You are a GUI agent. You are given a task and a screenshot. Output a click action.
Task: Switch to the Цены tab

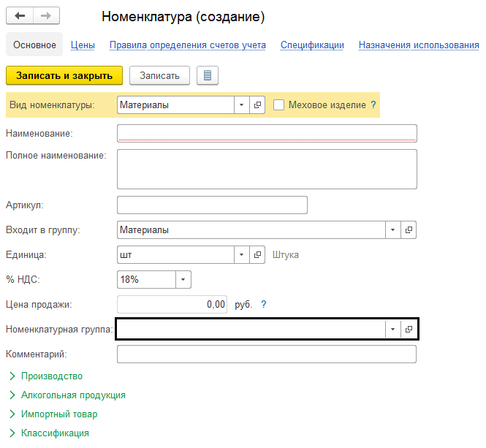tap(83, 45)
